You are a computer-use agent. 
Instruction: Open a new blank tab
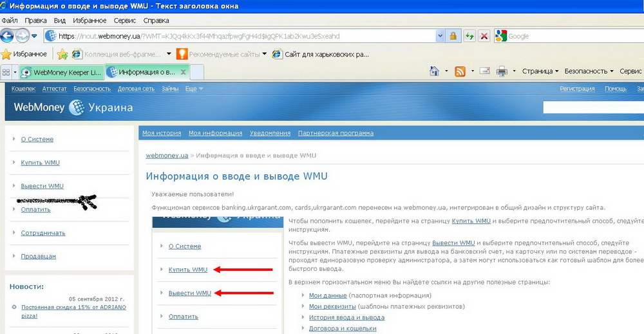[x=196, y=72]
